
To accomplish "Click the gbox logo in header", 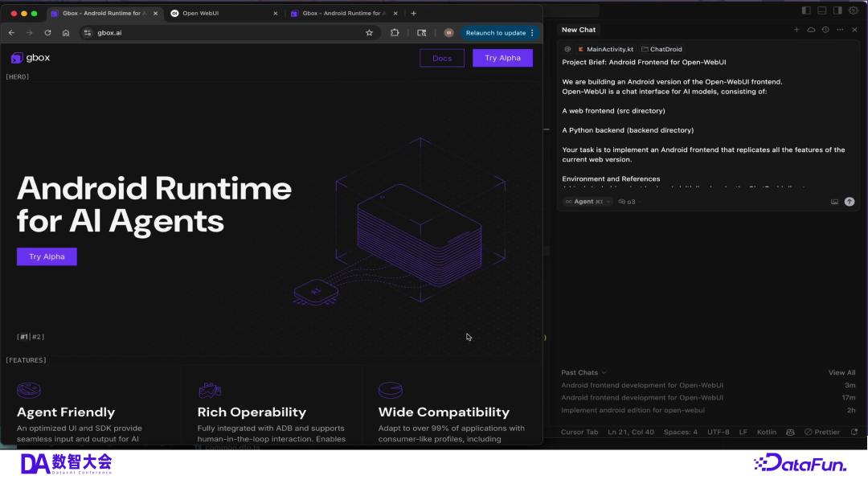I will pyautogui.click(x=31, y=58).
